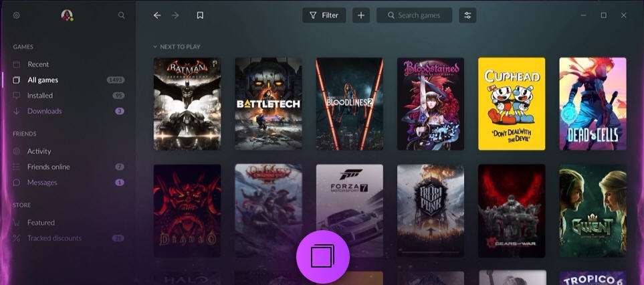
Task: Open the Gears of War cover
Action: pyautogui.click(x=512, y=211)
